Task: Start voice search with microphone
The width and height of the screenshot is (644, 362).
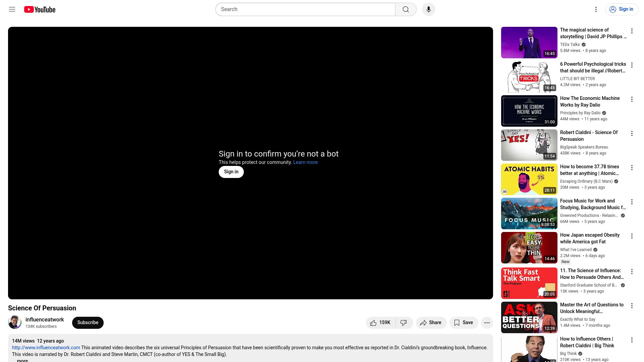Action: click(x=428, y=9)
